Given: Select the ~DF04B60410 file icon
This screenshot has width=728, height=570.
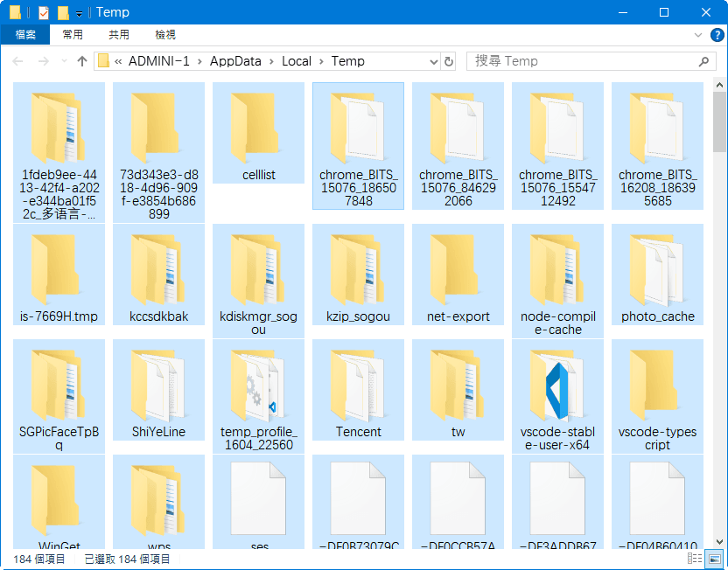Looking at the screenshot, I should pos(657,498).
